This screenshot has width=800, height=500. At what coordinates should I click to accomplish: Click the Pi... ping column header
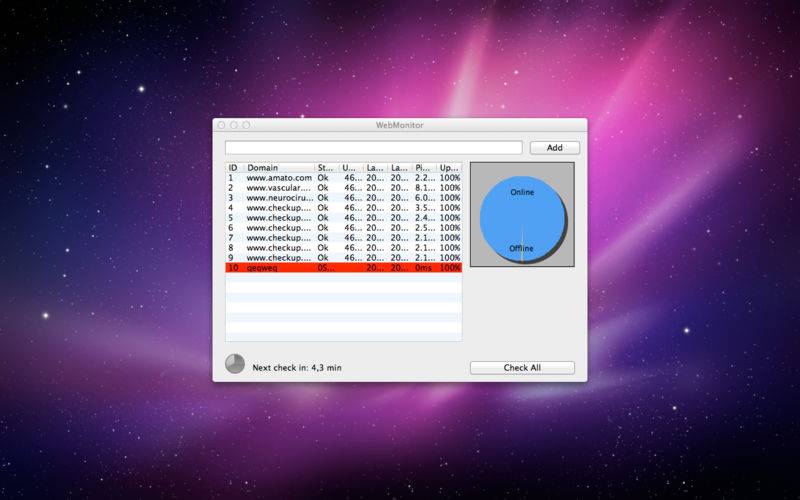pyautogui.click(x=424, y=167)
